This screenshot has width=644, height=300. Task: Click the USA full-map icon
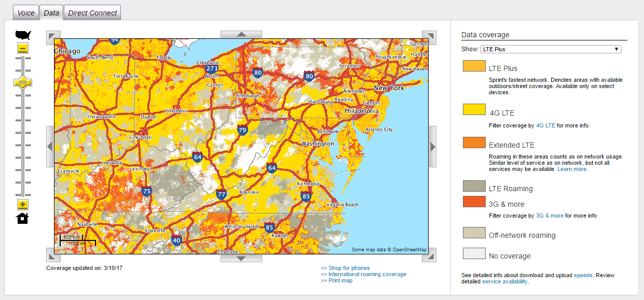(x=23, y=35)
